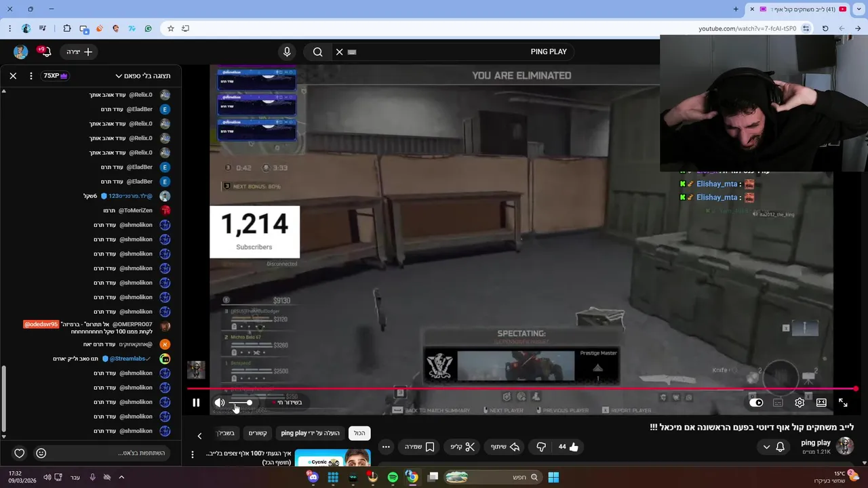This screenshot has height=488, width=868.
Task: Enter fullscreen video mode
Action: pyautogui.click(x=843, y=403)
